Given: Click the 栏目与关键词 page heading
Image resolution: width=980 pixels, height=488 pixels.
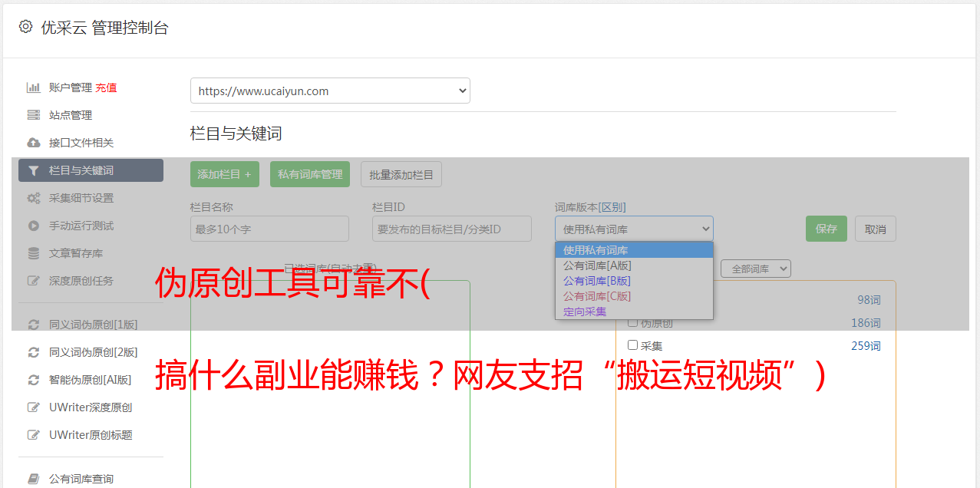Looking at the screenshot, I should coord(236,134).
